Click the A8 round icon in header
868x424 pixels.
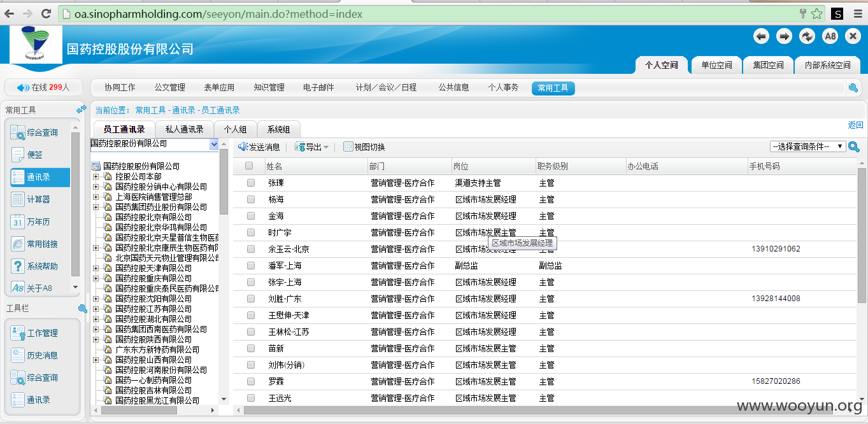click(x=830, y=36)
